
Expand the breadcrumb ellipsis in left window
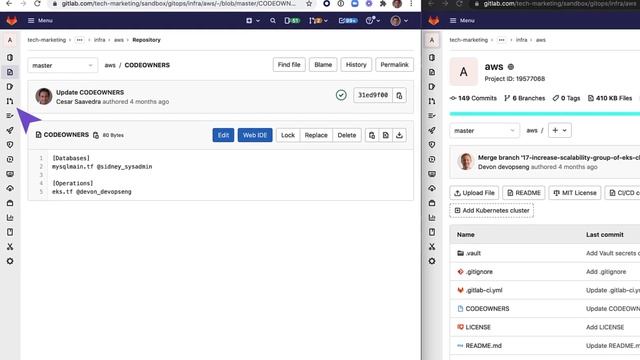tap(80, 40)
